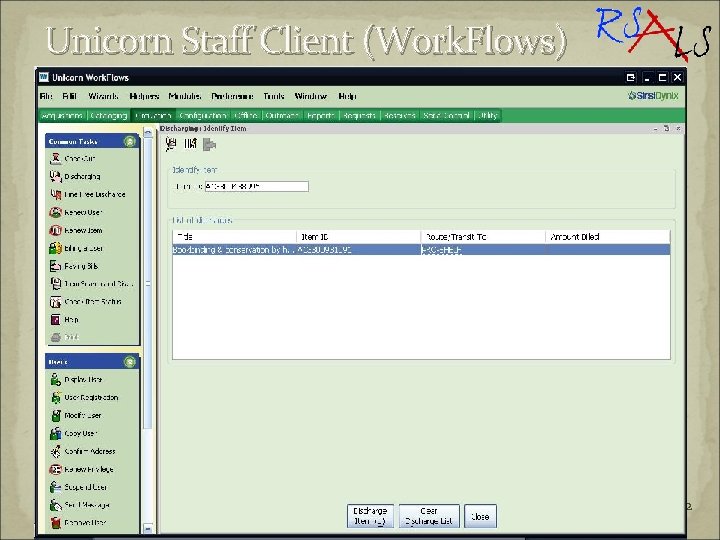Open the Wizards menu
720x540 pixels.
coord(103,96)
